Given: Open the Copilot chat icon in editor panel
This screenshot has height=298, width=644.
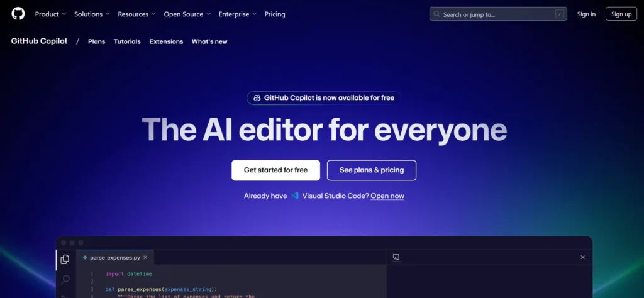Looking at the screenshot, I should [x=396, y=257].
